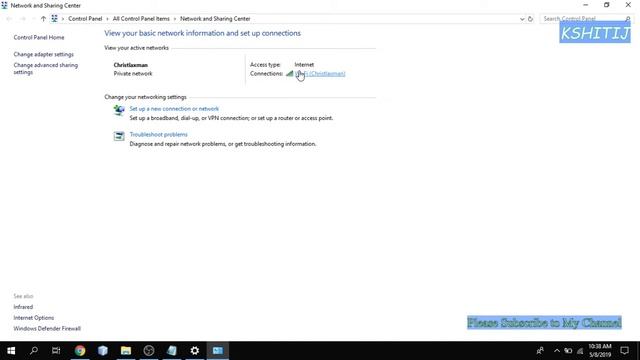Open Windows Defender Firewall link

[47, 329]
